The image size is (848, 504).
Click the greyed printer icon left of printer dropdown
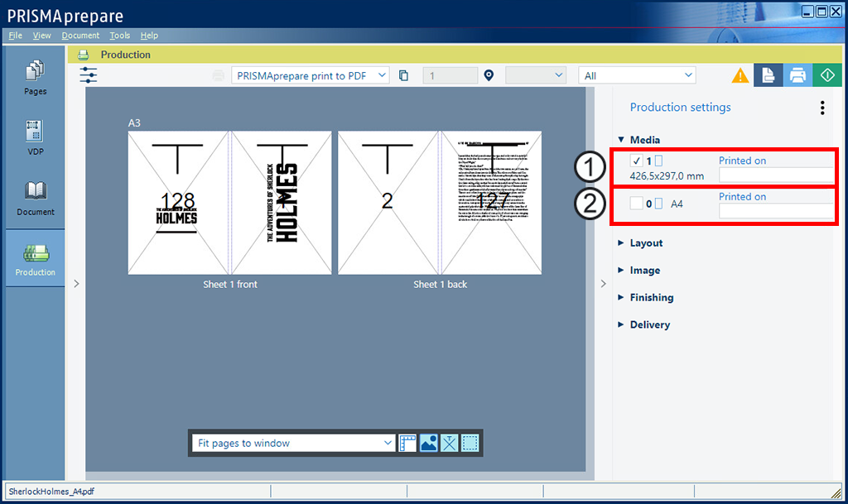219,75
